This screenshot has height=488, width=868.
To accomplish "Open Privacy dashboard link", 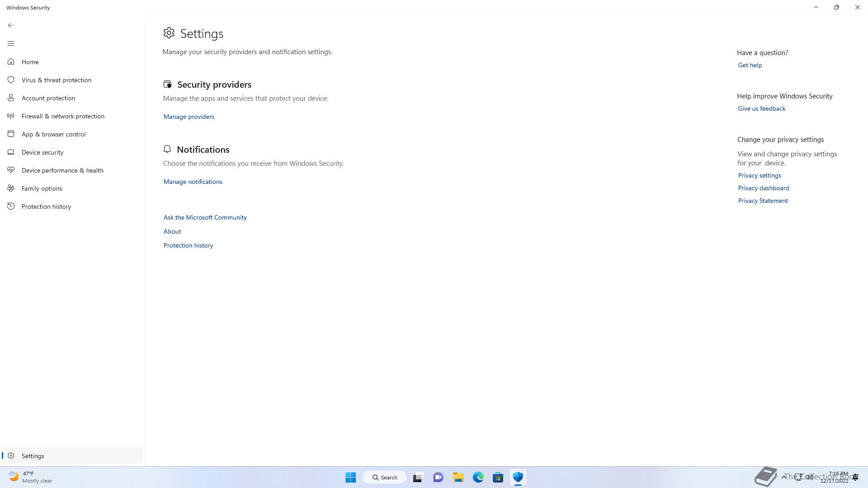I will 763,188.
